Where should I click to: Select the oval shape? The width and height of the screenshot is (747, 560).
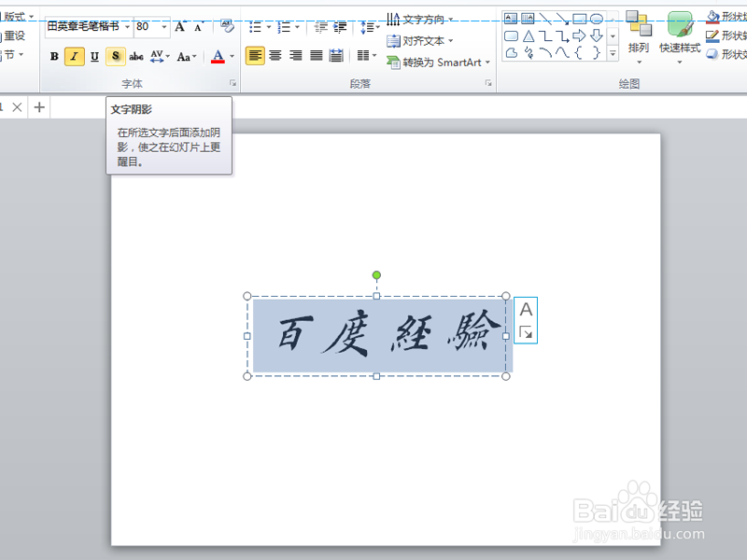(597, 19)
